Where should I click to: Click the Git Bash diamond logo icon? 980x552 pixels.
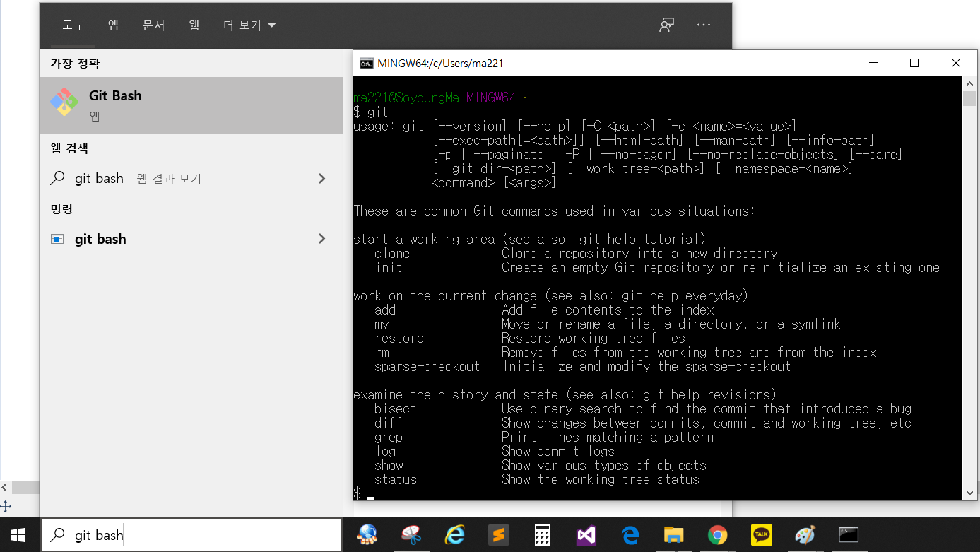point(64,103)
